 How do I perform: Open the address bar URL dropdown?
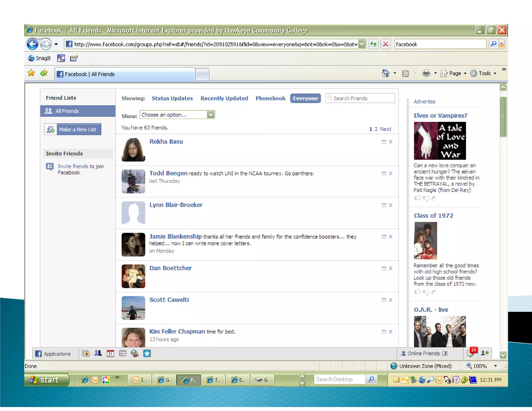pyautogui.click(x=362, y=44)
